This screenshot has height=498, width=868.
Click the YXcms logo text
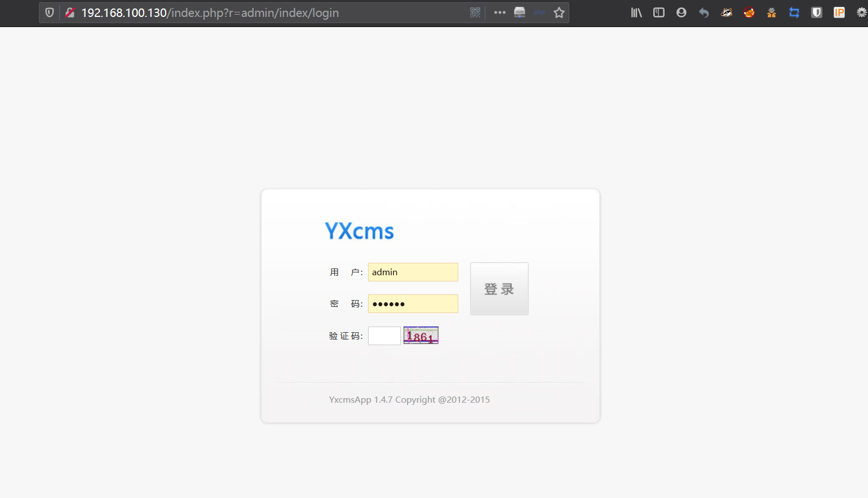tap(359, 231)
